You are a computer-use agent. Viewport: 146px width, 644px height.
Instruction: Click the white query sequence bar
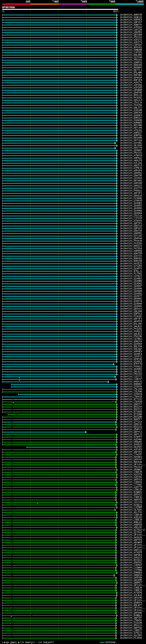coord(60,9)
